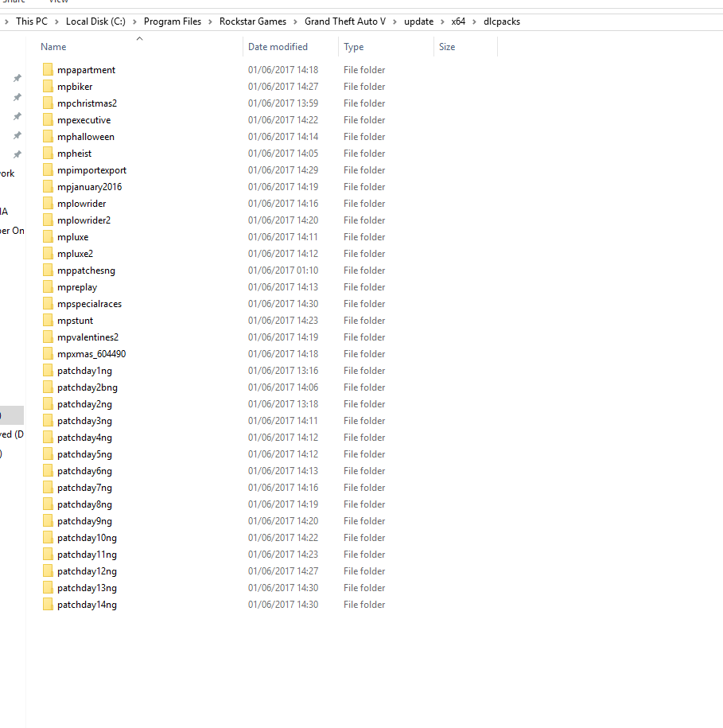Select the mppatchesng folder icon

pos(48,271)
